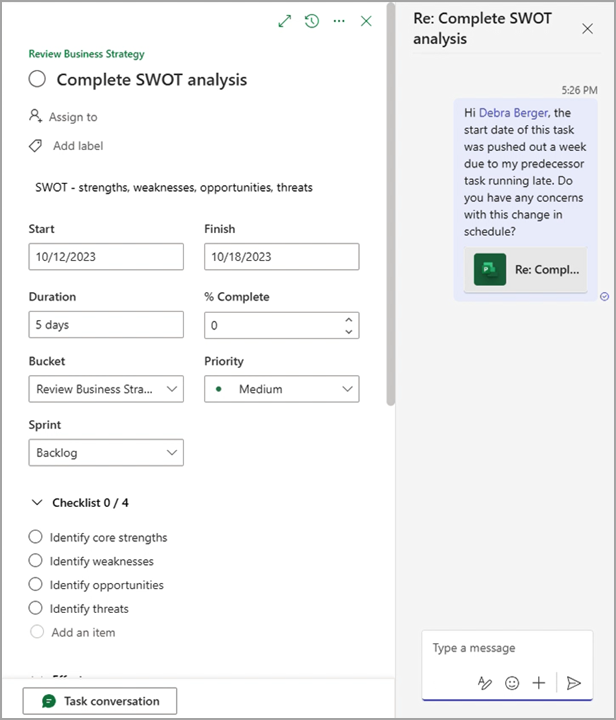Open the Priority dropdown set to Medium
The width and height of the screenshot is (616, 720).
[x=281, y=389]
